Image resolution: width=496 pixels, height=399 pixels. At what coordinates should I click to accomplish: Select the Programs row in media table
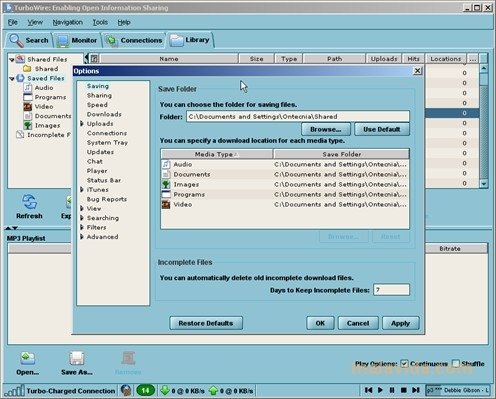285,194
